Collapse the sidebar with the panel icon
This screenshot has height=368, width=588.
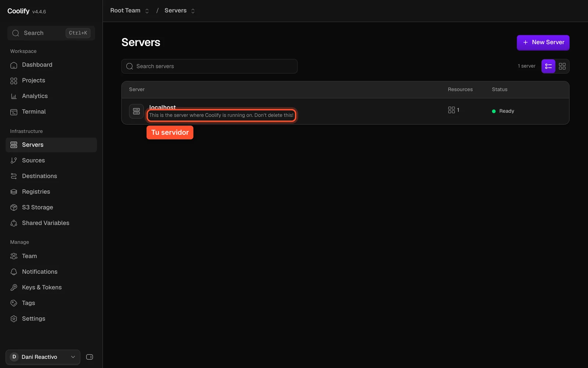coord(90,357)
